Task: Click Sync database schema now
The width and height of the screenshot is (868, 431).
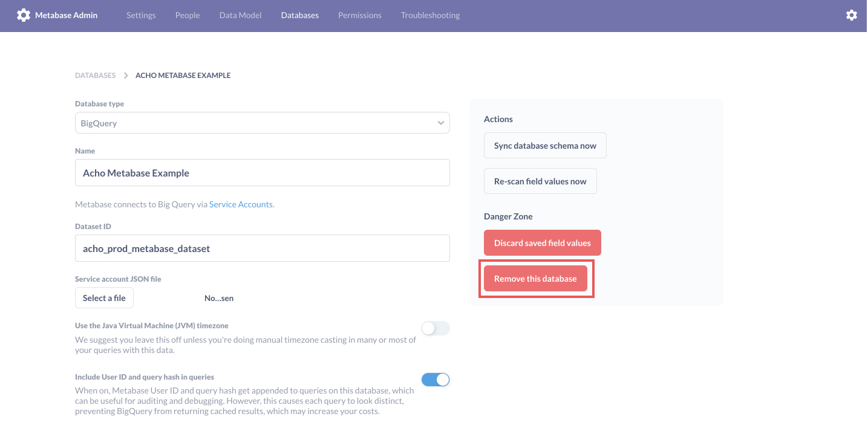Action: pyautogui.click(x=545, y=146)
